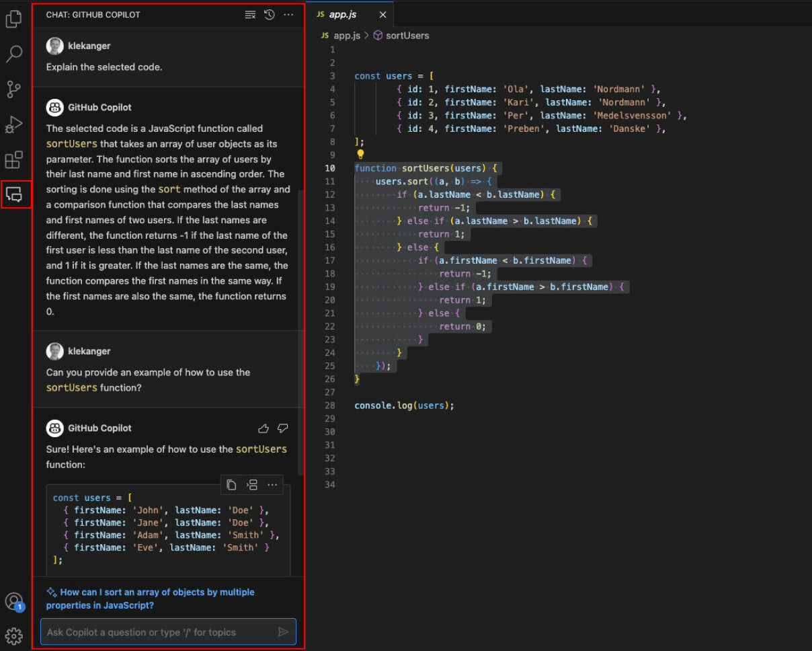Click 'users.sort((a, b) => {' in the editor
Viewport: 812px width, 651px height.
(x=434, y=182)
